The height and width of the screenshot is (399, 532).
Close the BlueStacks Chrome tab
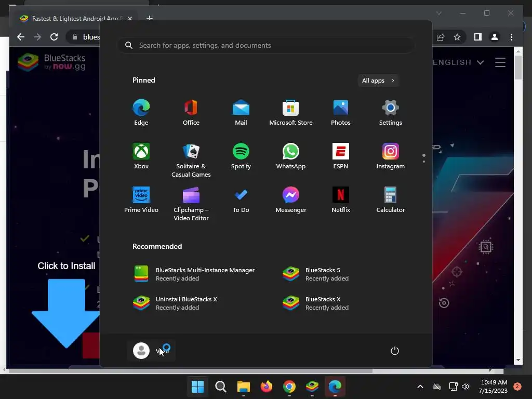(x=129, y=18)
